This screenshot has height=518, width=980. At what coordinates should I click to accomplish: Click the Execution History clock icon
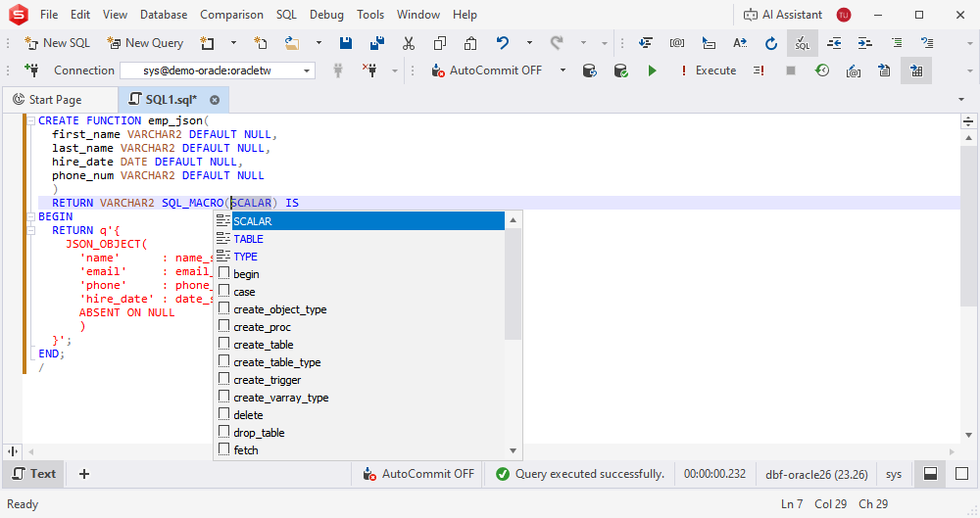pyautogui.click(x=821, y=71)
